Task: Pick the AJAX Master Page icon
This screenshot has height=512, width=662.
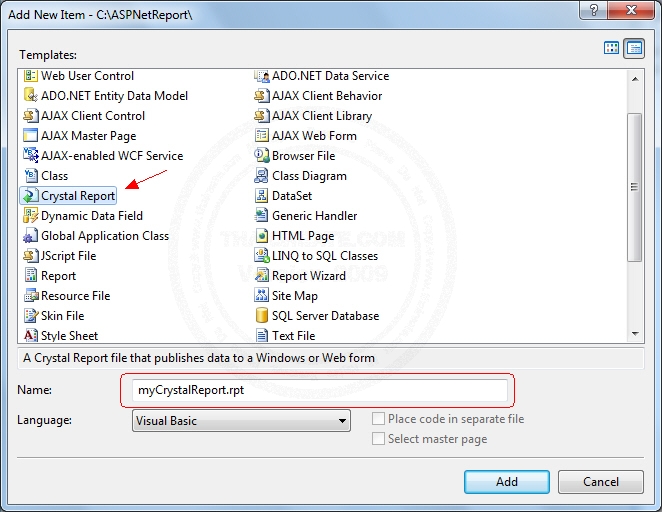Action: tap(30, 135)
